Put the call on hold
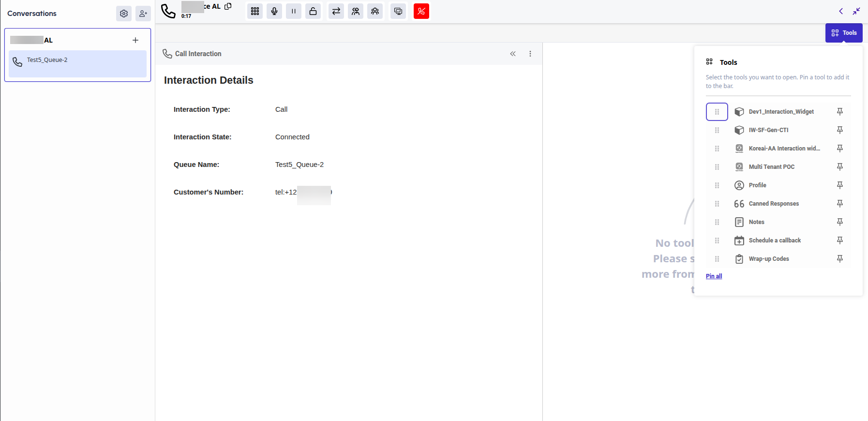The width and height of the screenshot is (868, 421). pyautogui.click(x=294, y=11)
